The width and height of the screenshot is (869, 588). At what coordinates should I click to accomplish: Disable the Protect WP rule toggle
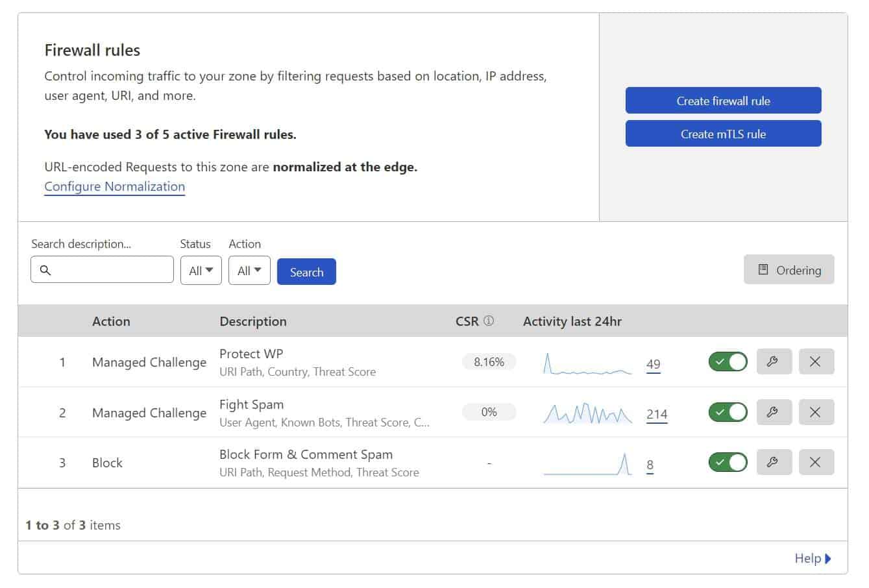728,361
